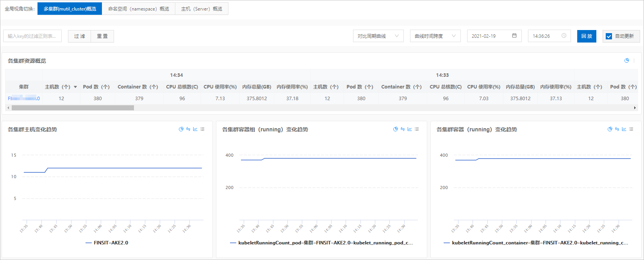This screenshot has width=644, height=260.
Task: Click the 各集群资源概览 panel title
Action: (27, 61)
